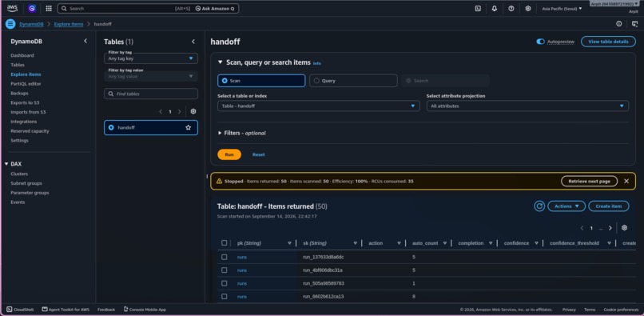The image size is (644, 316).
Task: Sort by sk column arrow
Action: click(356, 243)
